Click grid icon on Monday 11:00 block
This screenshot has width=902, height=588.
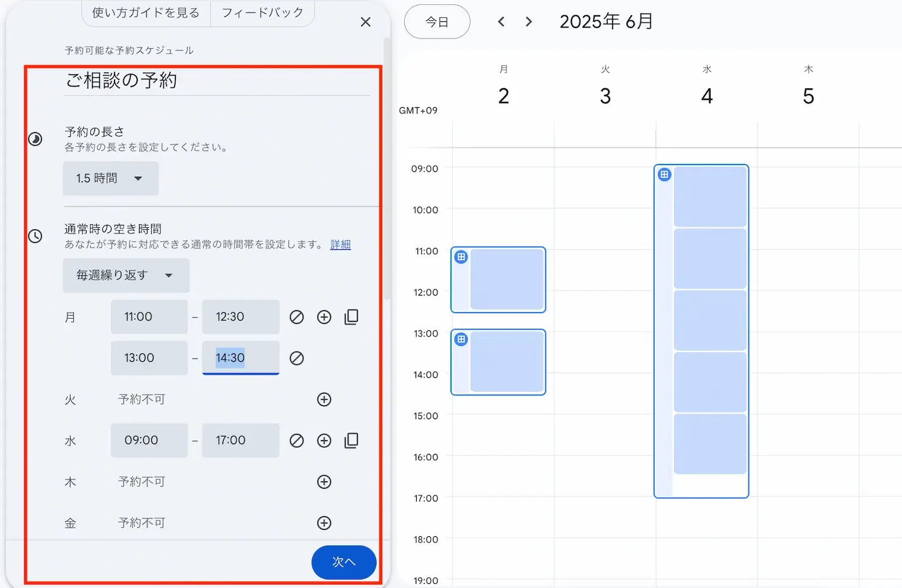point(461,257)
